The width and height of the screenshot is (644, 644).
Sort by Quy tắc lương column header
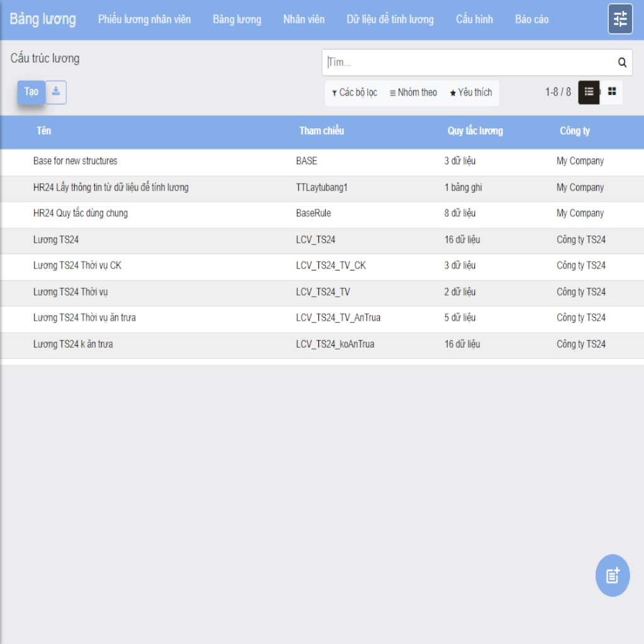[x=475, y=131]
